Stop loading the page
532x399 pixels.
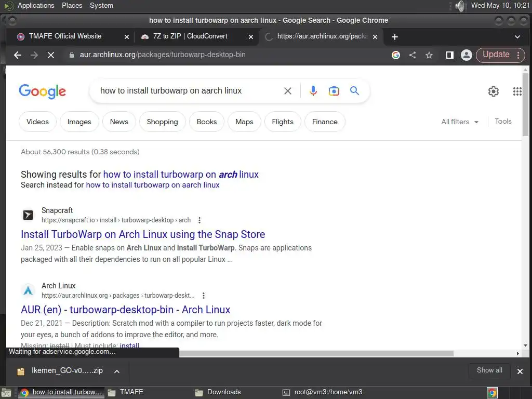pos(51,55)
